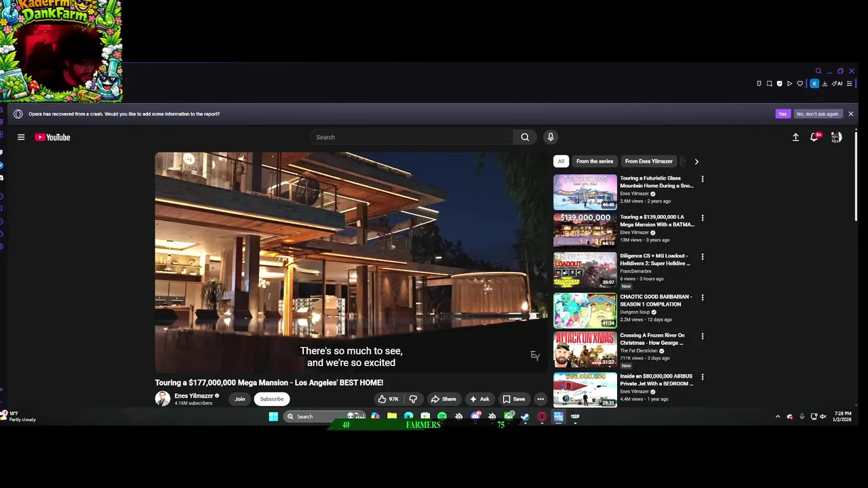
Task: Click the Share button
Action: pos(443,399)
